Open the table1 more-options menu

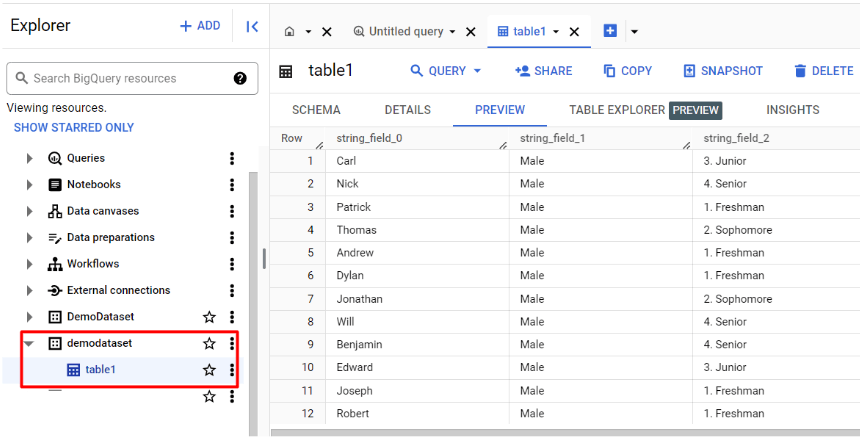[x=232, y=370]
